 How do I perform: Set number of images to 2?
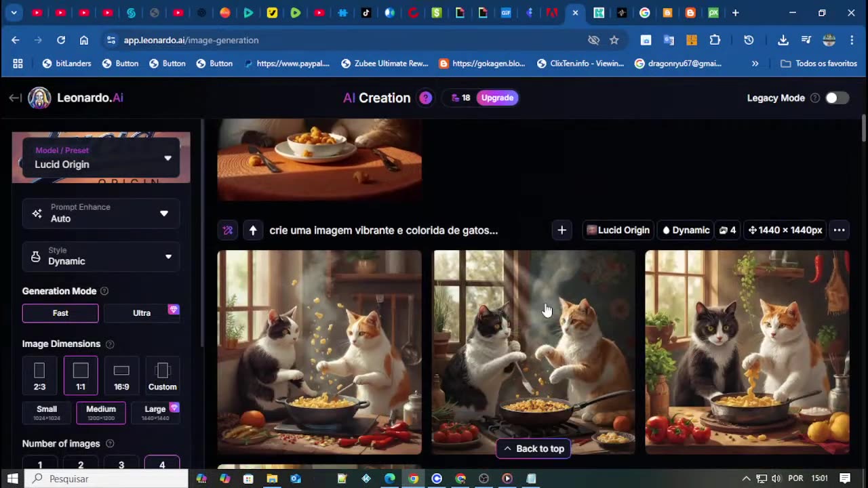coord(81,463)
